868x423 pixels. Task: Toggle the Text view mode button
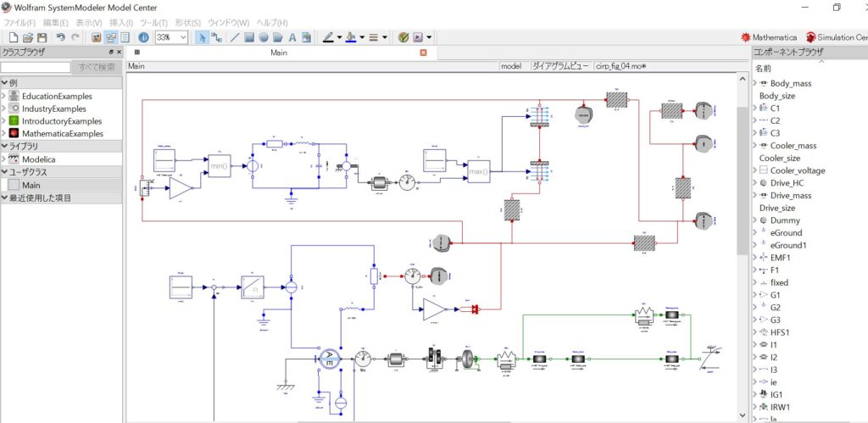(x=125, y=37)
